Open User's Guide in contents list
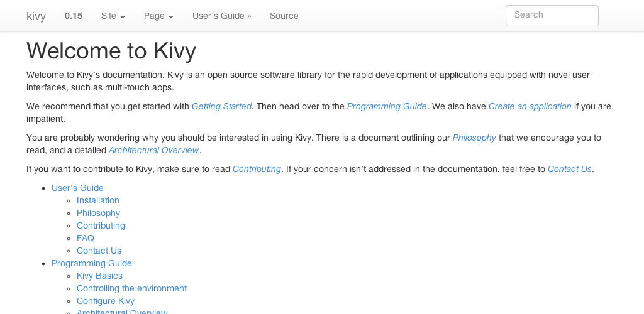This screenshot has height=314, width=644. tap(77, 188)
